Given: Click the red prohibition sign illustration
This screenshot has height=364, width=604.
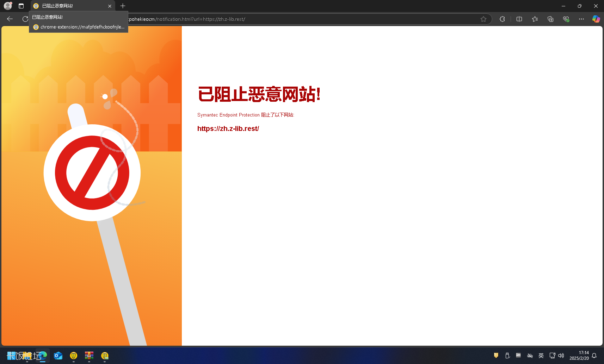Looking at the screenshot, I should [92, 172].
